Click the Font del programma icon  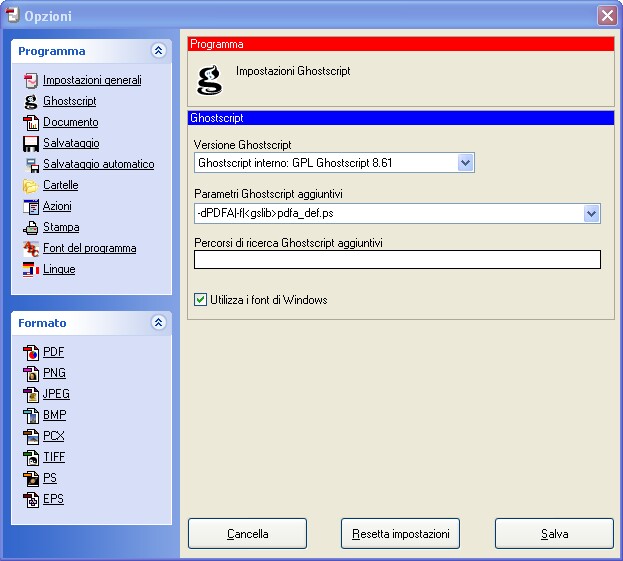pyautogui.click(x=31, y=249)
